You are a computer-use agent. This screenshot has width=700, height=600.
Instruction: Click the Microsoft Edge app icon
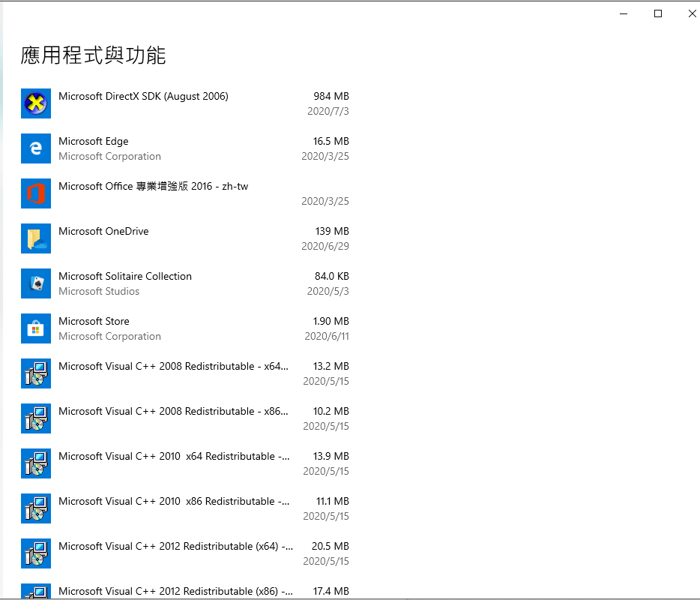[x=36, y=148]
